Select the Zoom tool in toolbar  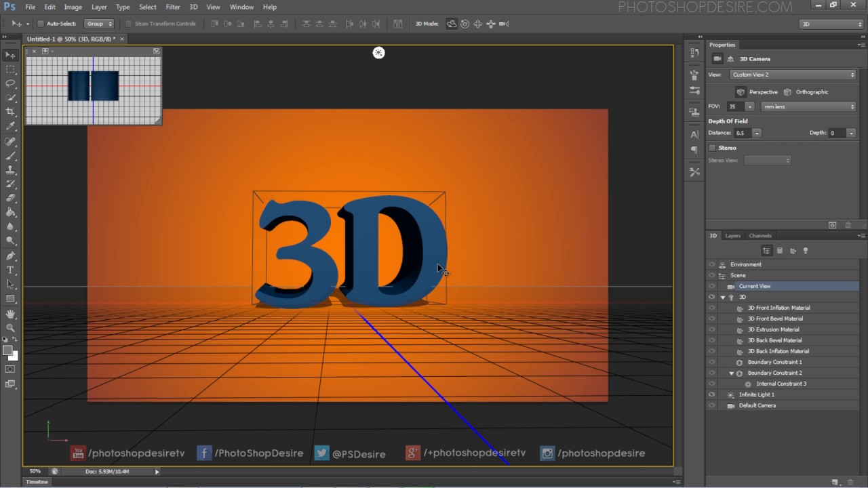click(x=10, y=327)
